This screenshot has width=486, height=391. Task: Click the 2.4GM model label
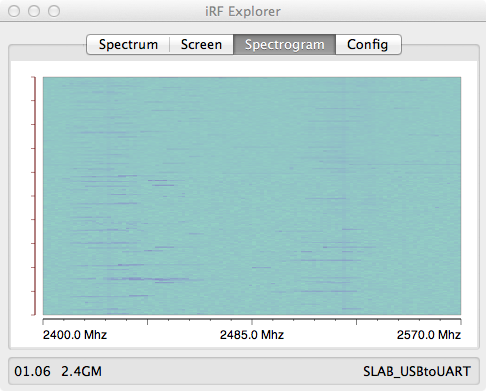coord(81,371)
